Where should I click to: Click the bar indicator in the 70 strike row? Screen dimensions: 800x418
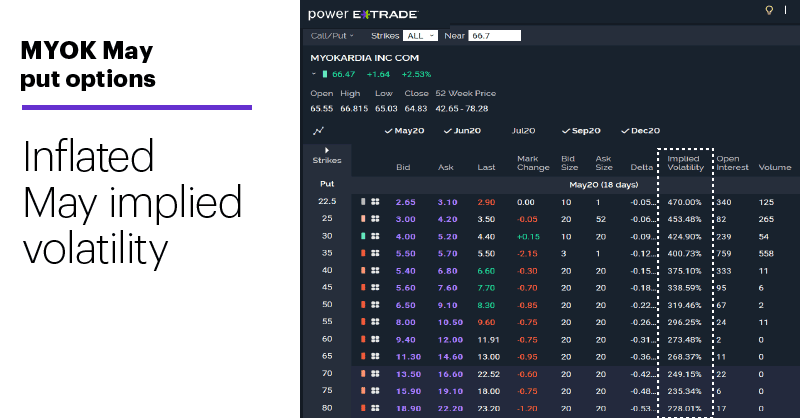(x=363, y=374)
